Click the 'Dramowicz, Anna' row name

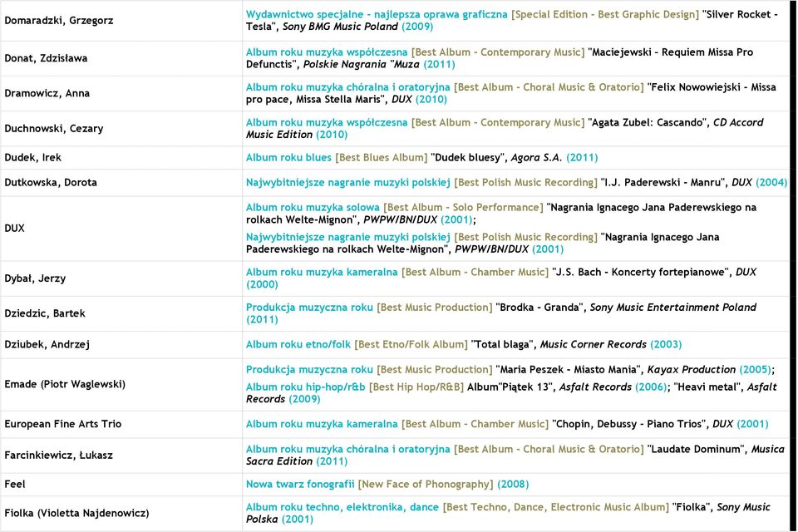[121, 93]
